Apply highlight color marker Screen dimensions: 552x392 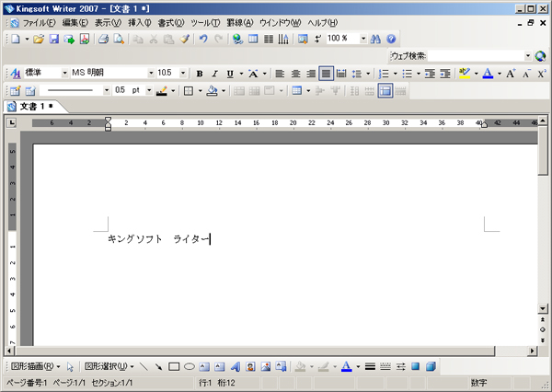pyautogui.click(x=465, y=74)
